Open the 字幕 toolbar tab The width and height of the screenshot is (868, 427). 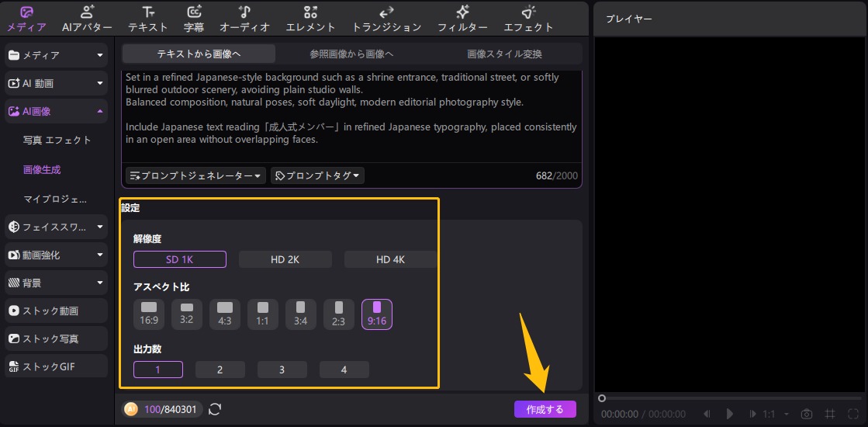coord(194,19)
